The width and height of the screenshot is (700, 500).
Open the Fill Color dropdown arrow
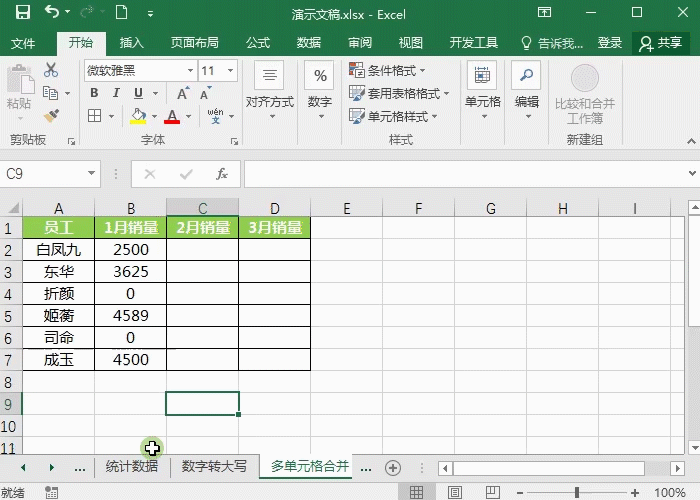pyautogui.click(x=154, y=117)
